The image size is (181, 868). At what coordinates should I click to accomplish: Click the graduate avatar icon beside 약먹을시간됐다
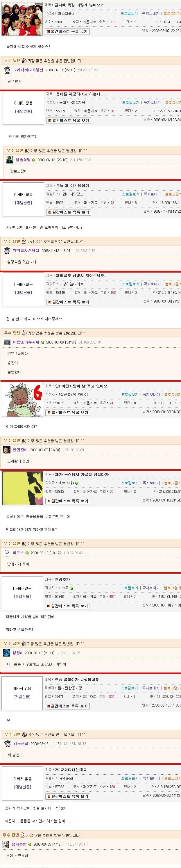[7, 251]
